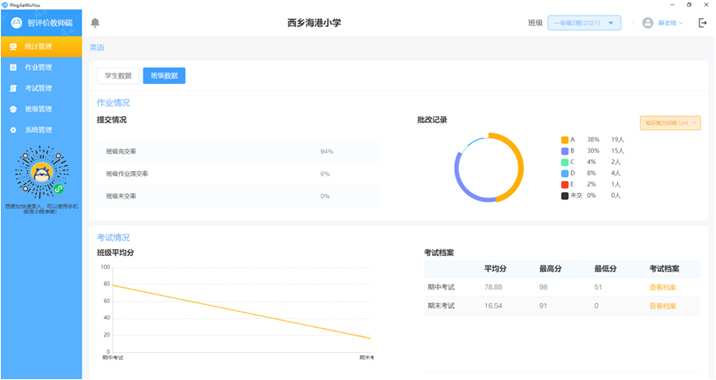Click the purple B legend swatch
716x380 pixels.
565,151
